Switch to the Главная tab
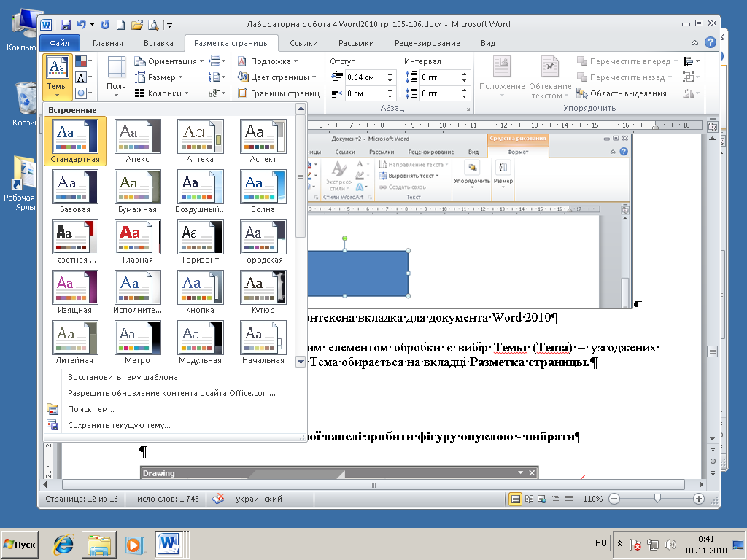The height and width of the screenshot is (560, 747). pyautogui.click(x=108, y=43)
